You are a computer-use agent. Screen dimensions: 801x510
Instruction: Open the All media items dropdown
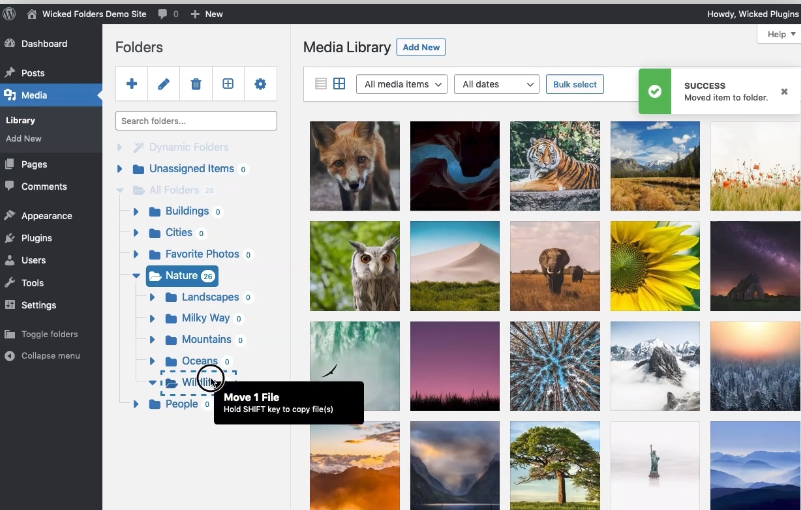click(402, 84)
